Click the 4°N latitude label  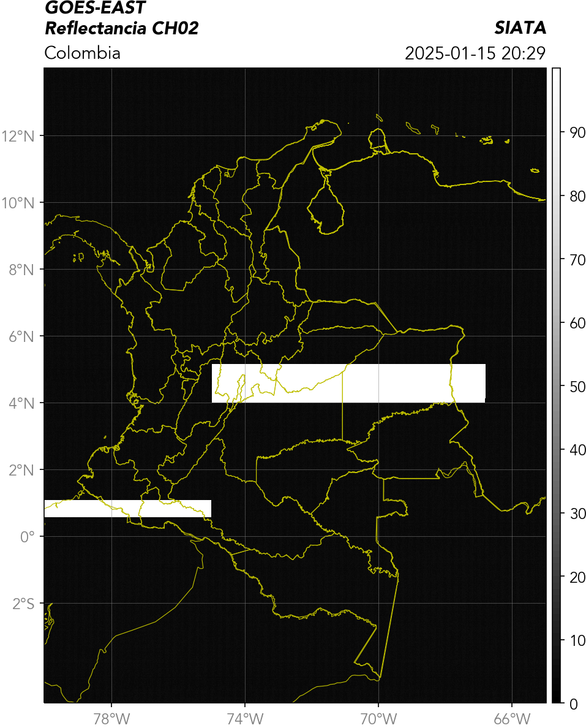tap(21, 403)
